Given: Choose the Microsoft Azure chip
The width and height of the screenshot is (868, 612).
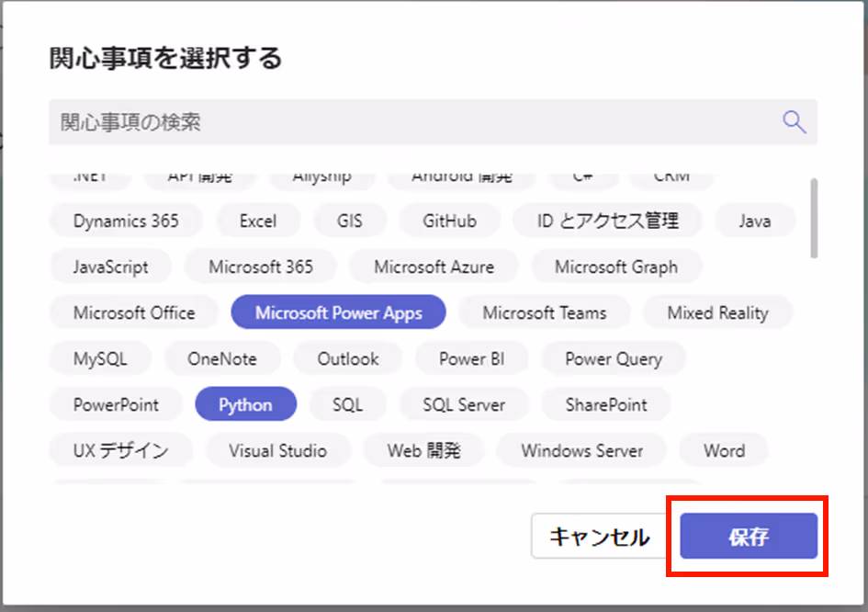Looking at the screenshot, I should pyautogui.click(x=434, y=267).
